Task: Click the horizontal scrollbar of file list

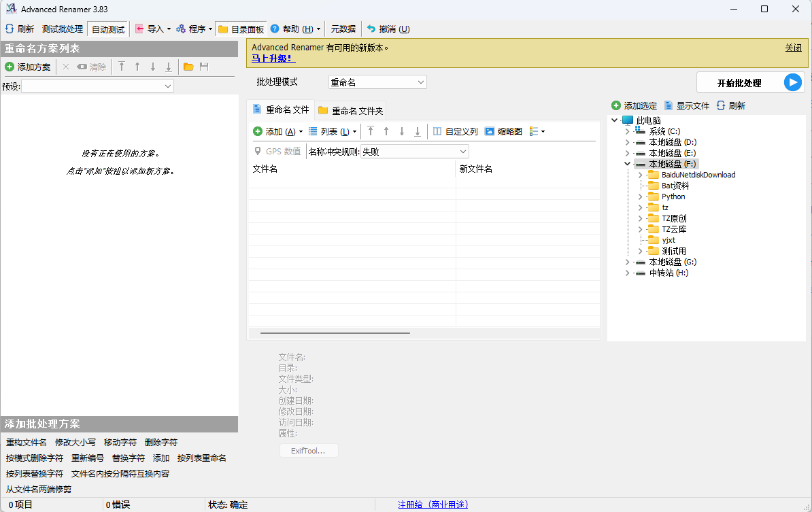Action: click(x=335, y=333)
